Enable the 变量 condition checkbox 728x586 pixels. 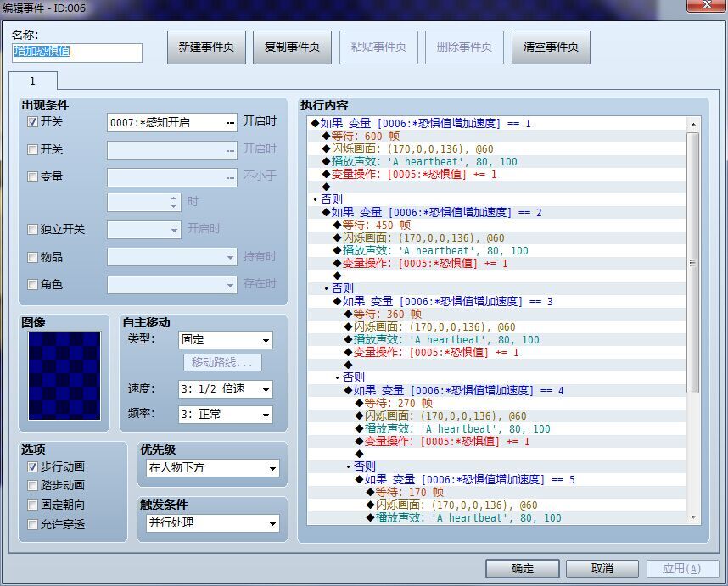[x=32, y=176]
